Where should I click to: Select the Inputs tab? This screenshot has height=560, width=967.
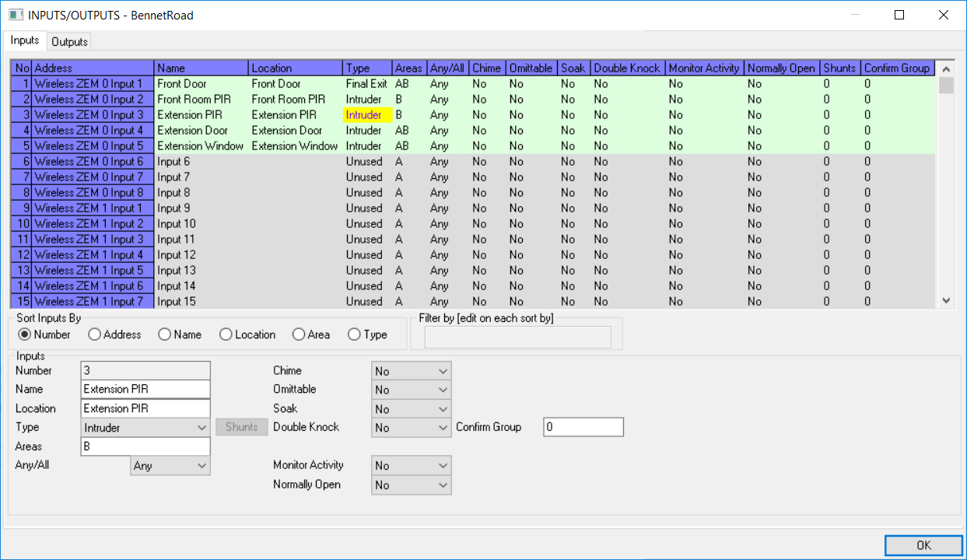(25, 40)
